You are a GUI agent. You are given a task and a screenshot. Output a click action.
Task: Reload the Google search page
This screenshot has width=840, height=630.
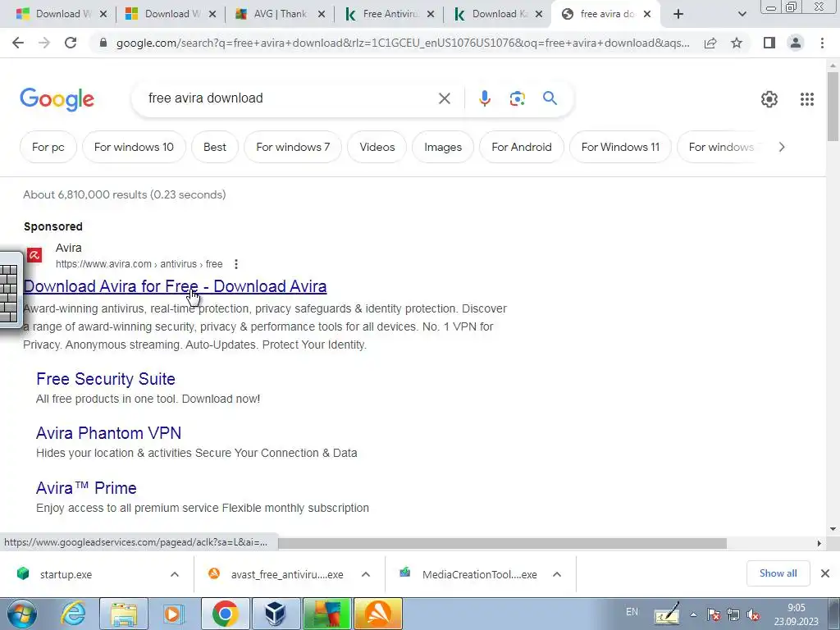(x=71, y=43)
